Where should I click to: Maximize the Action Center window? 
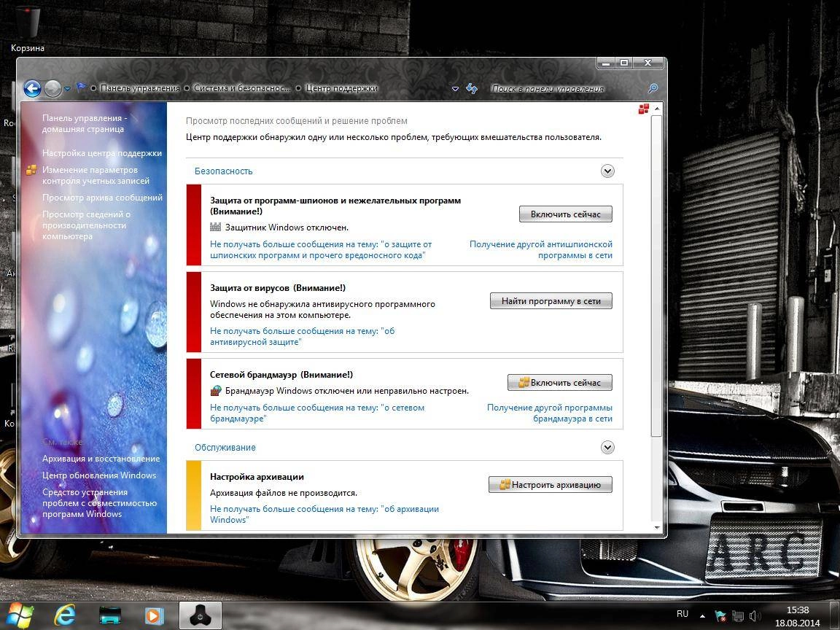623,63
